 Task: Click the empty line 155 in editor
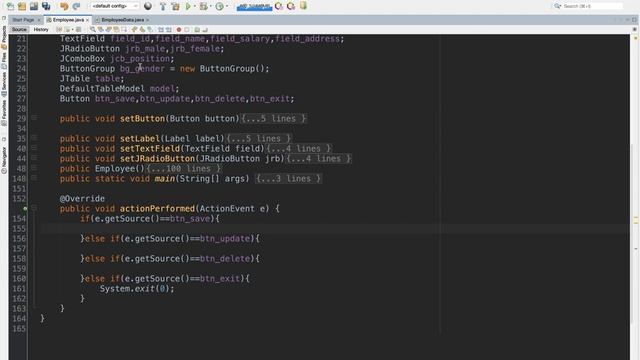pyautogui.click(x=335, y=229)
